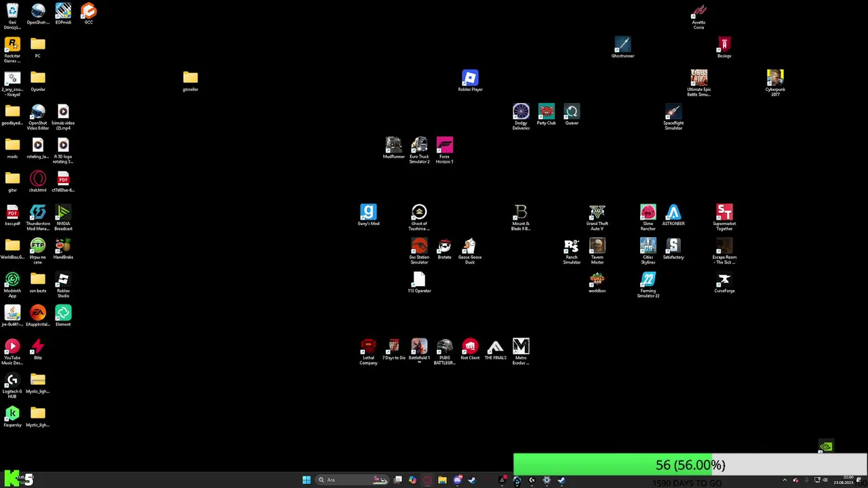
Task: Launch Thunderstore Mod Manager shortcut
Action: pos(38,218)
